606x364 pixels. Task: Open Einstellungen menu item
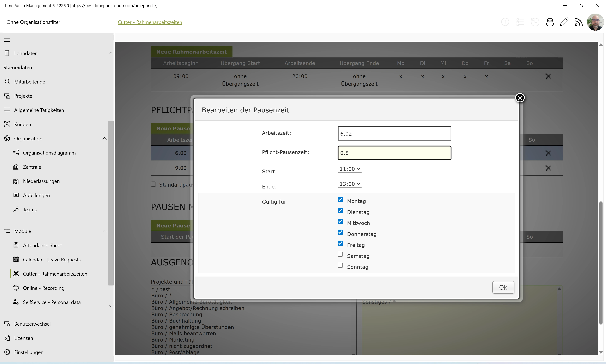pos(29,352)
